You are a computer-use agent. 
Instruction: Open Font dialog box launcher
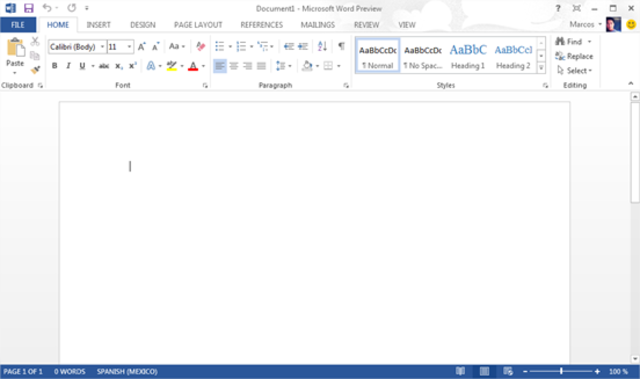click(x=205, y=85)
